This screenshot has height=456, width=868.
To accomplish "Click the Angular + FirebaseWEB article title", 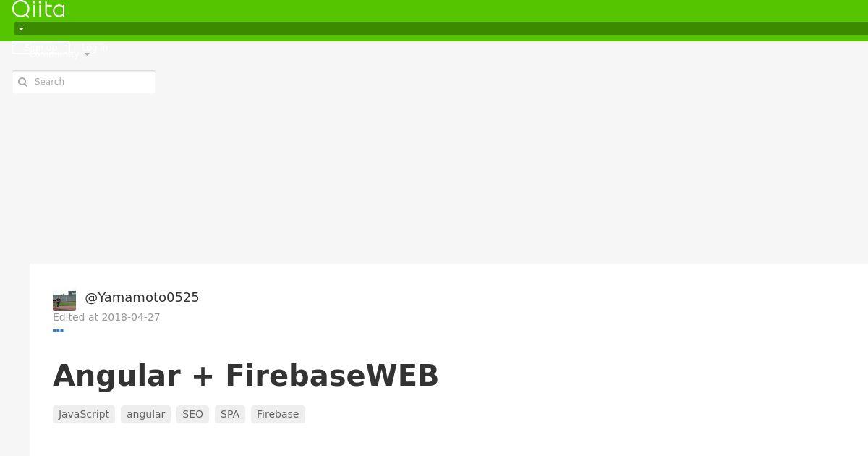I will 246,376.
